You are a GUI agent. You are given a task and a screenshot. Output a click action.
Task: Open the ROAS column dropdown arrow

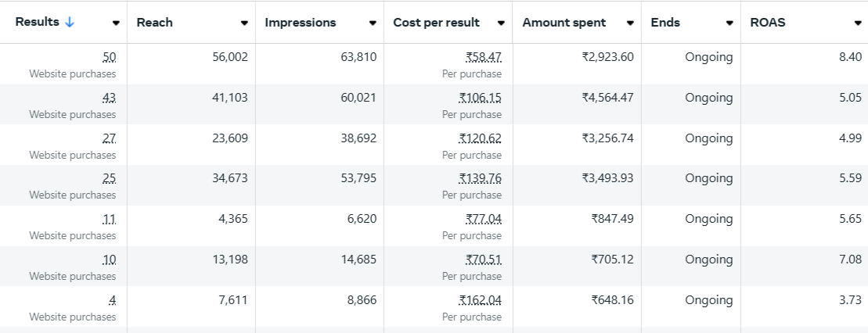pos(858,23)
